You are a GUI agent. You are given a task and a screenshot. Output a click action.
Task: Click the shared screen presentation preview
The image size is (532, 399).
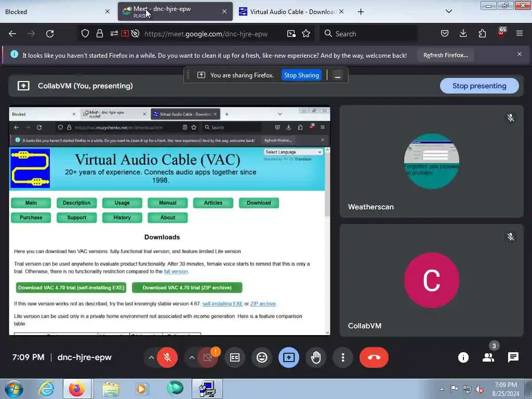pos(169,221)
